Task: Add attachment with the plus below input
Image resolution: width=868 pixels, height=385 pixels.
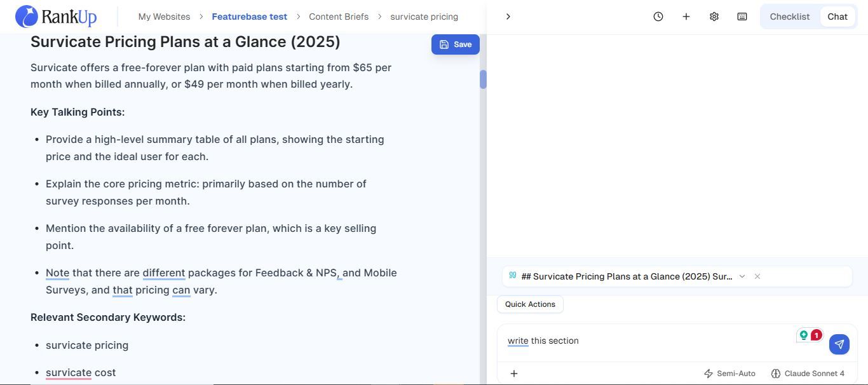Action: (x=514, y=374)
